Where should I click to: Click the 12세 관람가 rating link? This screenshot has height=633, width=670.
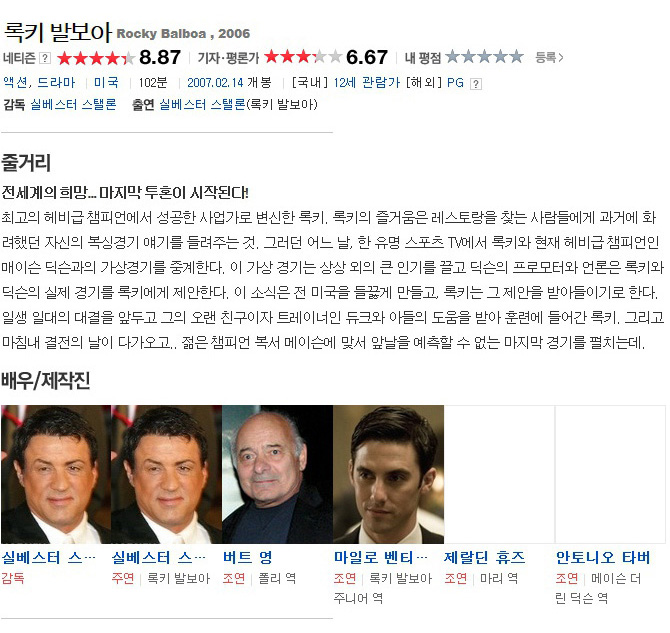[x=366, y=82]
